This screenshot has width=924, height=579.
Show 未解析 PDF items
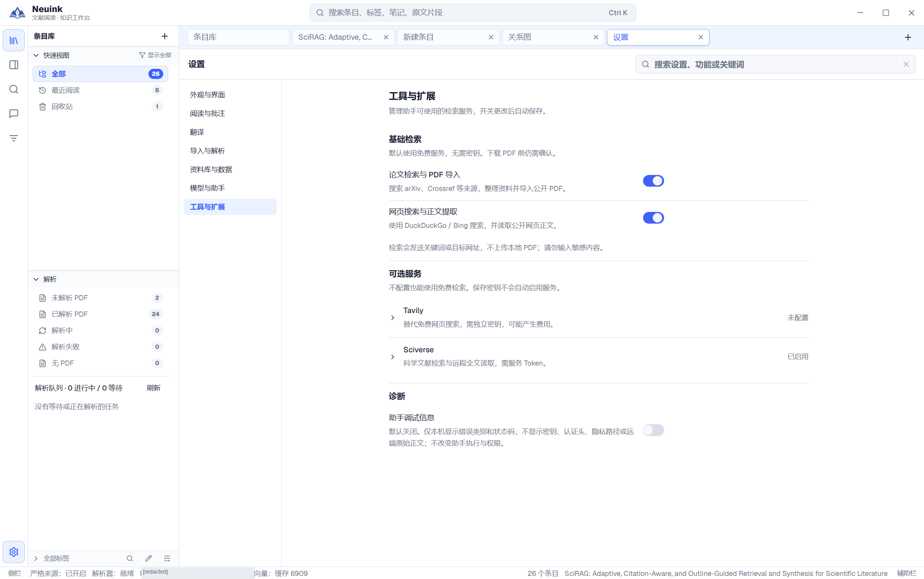pos(100,298)
